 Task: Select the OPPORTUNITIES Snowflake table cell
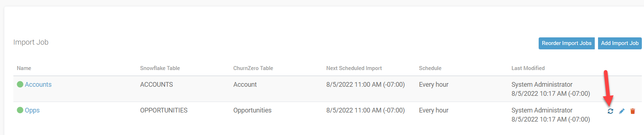164,110
